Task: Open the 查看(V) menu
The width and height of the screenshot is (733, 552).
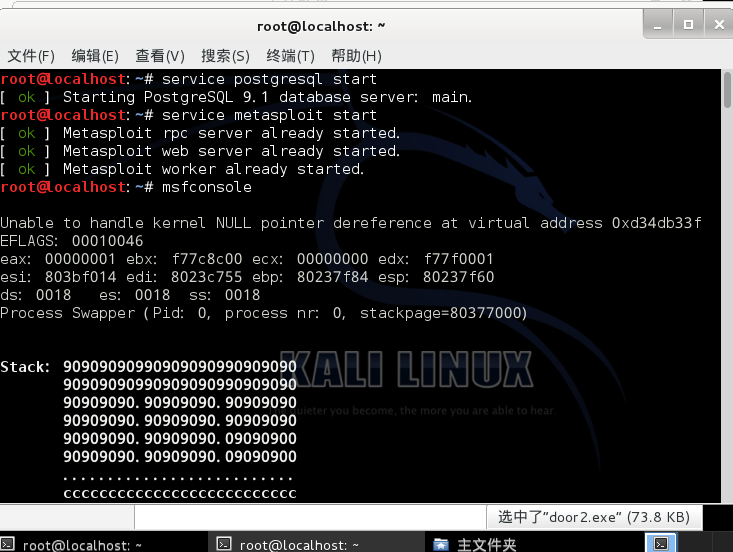Action: click(x=160, y=56)
